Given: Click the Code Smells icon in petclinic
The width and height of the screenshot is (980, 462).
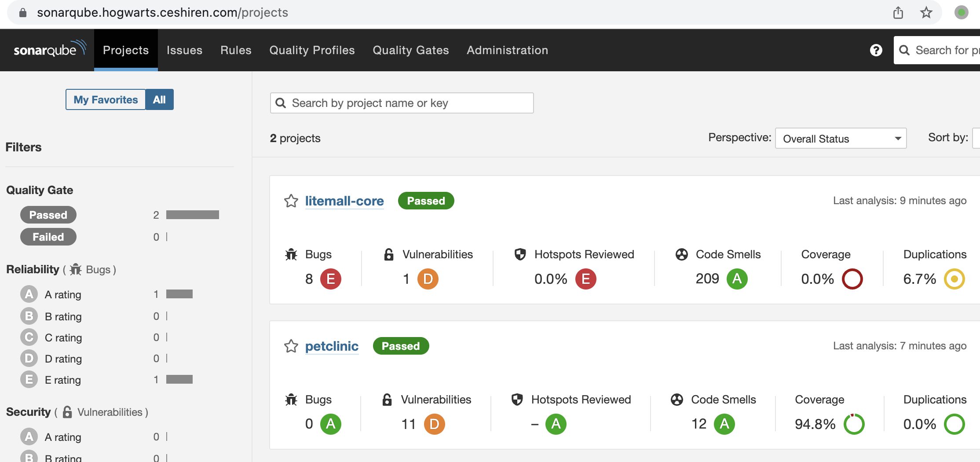Looking at the screenshot, I should 677,400.
